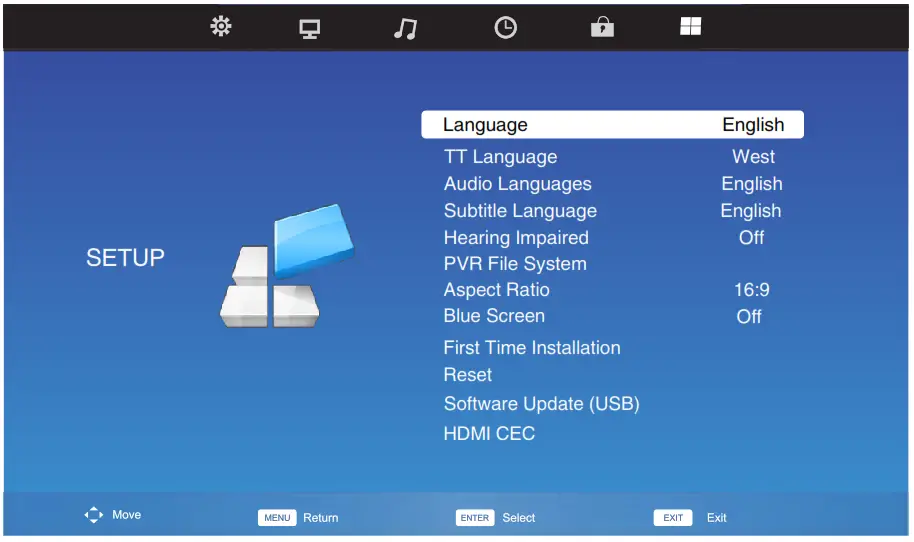Choose the Reset option

pos(467,375)
